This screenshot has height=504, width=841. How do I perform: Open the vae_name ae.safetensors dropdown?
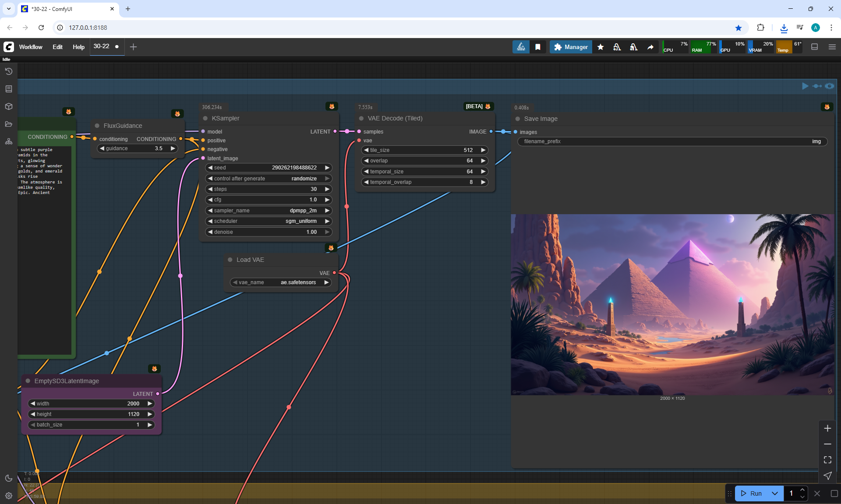[x=280, y=282]
